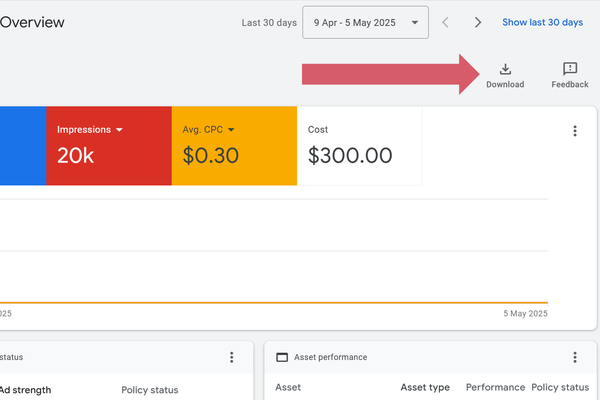Screen dimensions: 600x400
Task: Click the Ad strength column header
Action: 25,390
